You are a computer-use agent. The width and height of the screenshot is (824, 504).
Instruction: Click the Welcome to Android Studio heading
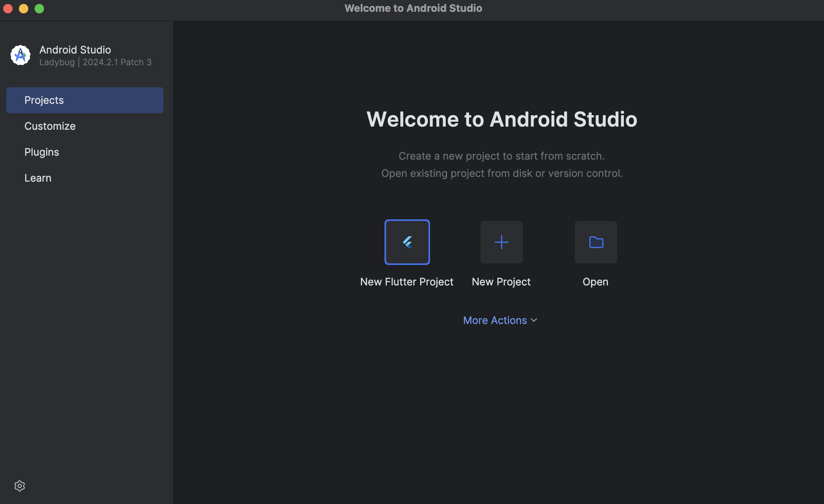click(502, 119)
